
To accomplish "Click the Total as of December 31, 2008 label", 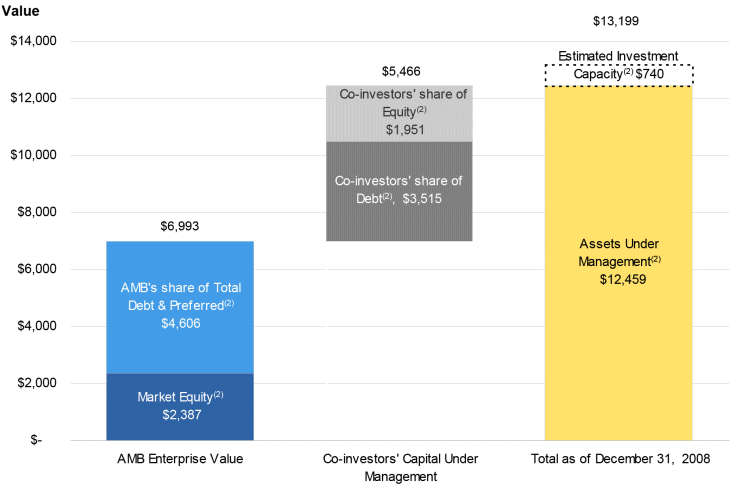I will pos(618,460).
